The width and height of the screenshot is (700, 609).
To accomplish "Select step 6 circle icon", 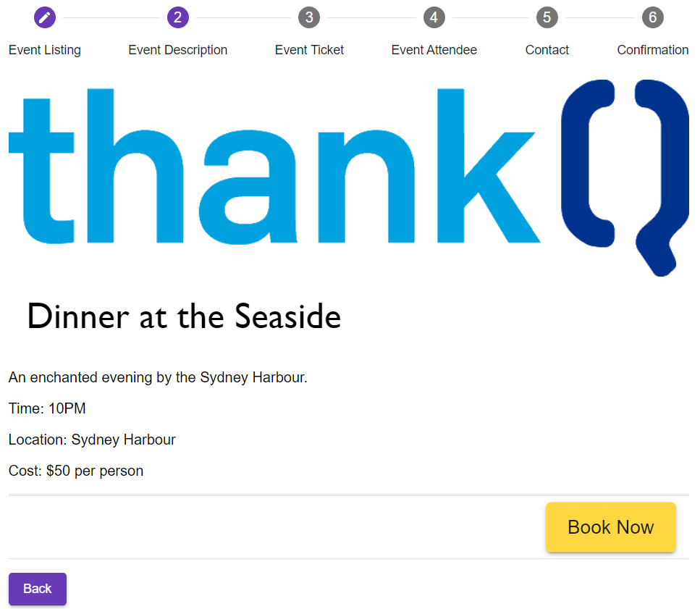I will [x=653, y=17].
